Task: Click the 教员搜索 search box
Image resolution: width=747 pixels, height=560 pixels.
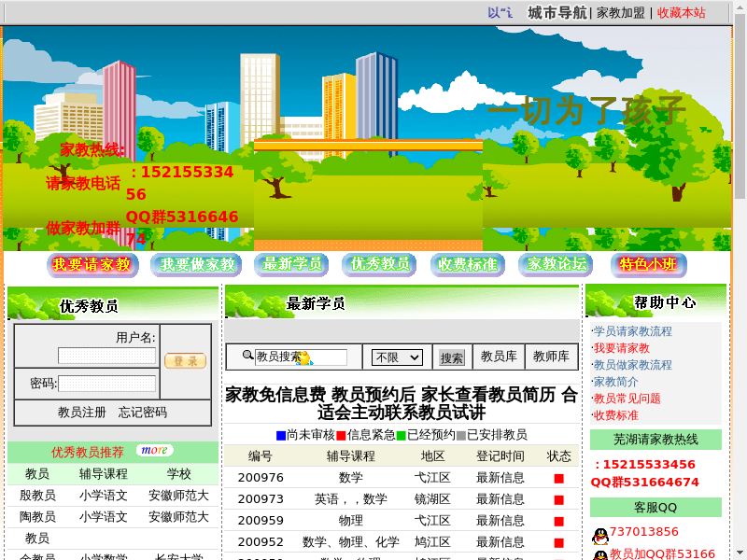Action: (x=301, y=357)
